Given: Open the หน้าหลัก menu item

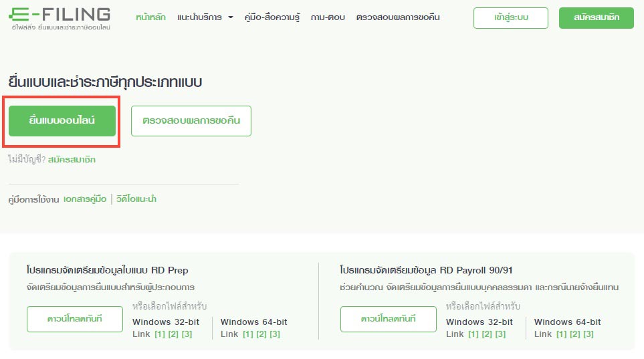Looking at the screenshot, I should click(x=151, y=17).
